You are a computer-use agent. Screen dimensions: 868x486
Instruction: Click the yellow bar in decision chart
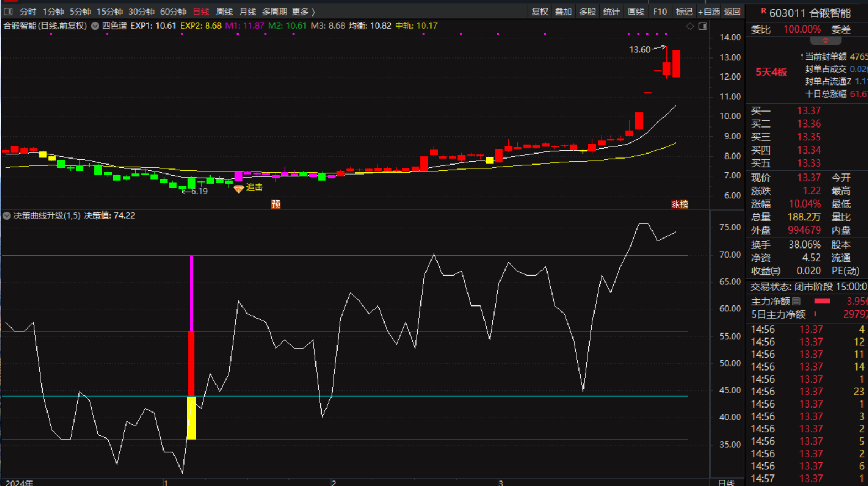pyautogui.click(x=191, y=418)
